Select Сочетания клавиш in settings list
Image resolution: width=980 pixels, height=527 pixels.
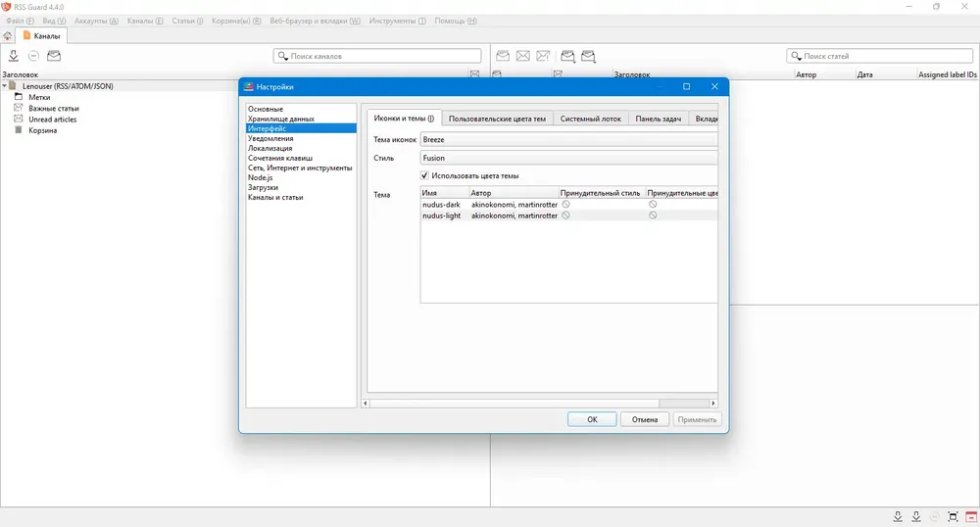pos(280,158)
